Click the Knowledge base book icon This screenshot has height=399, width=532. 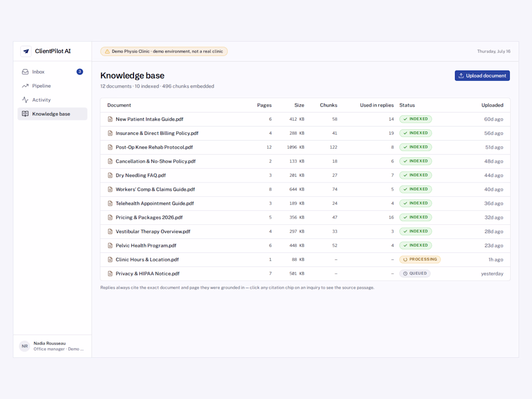[25, 114]
